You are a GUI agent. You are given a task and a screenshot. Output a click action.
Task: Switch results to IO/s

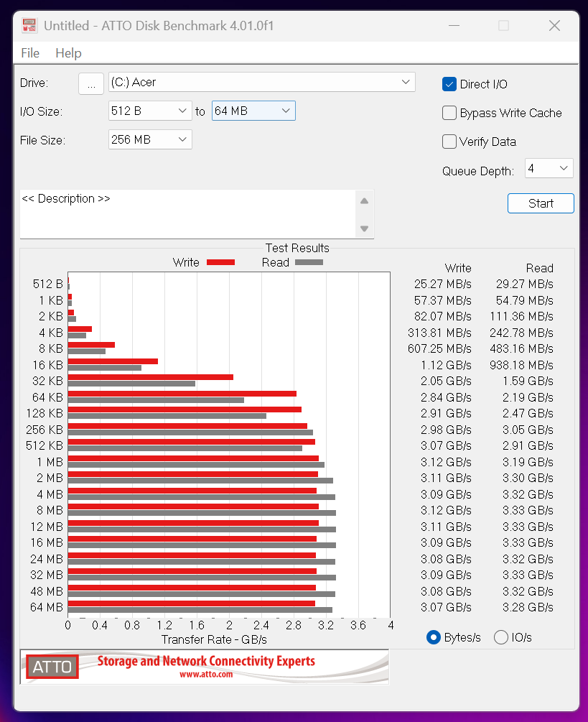501,637
